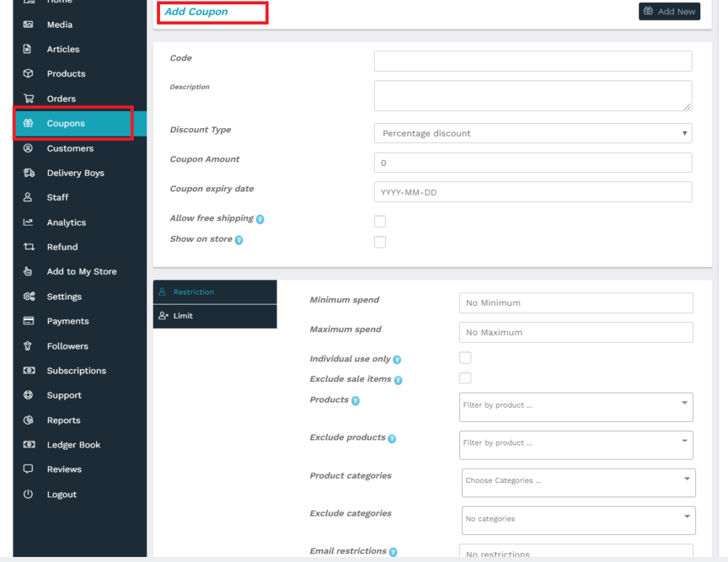Click the Delivery Boys truck icon
Image resolution: width=728 pixels, height=562 pixels.
(x=28, y=173)
